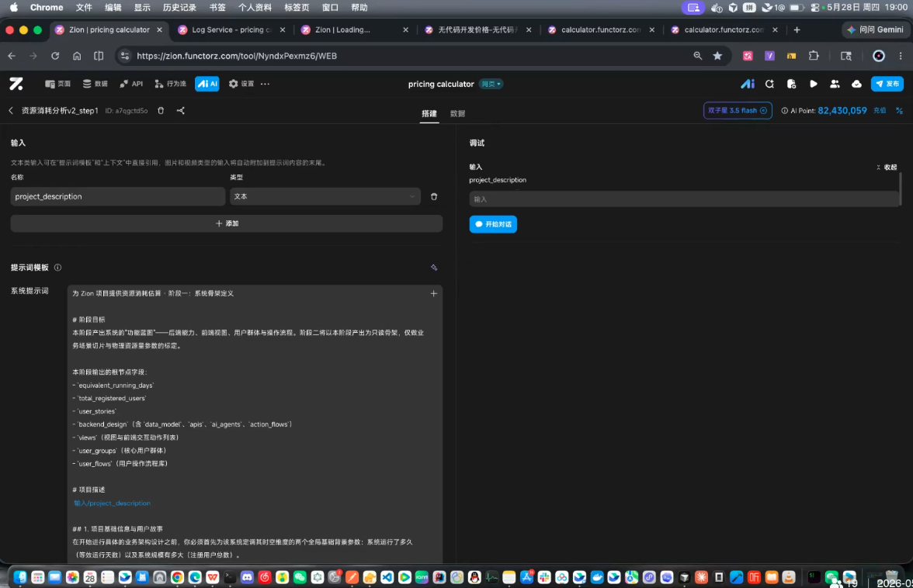
Task: Expand the 网页 platform dropdown next to title
Action: (x=491, y=84)
